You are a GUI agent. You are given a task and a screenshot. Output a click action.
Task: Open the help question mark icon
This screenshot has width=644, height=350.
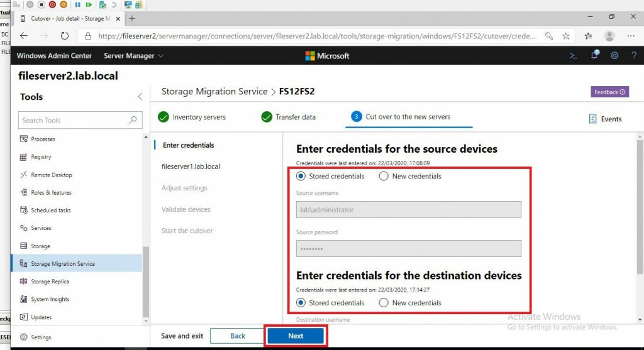pos(634,55)
